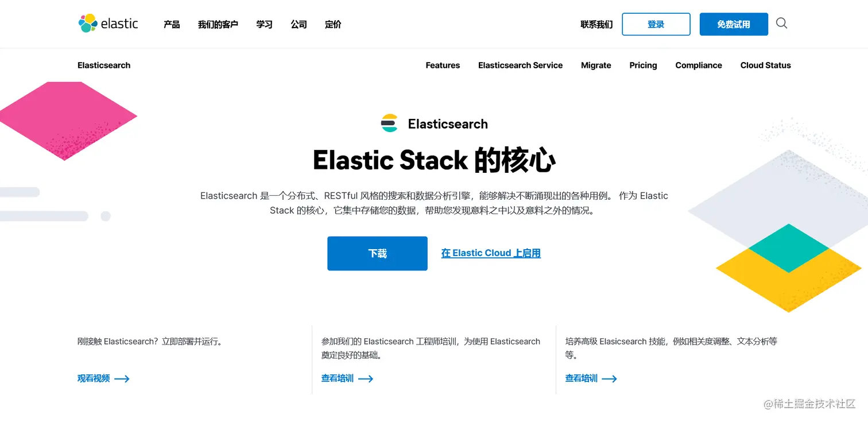This screenshot has width=868, height=422.
Task: Select Elasticsearch sub-navigation title
Action: click(x=104, y=65)
